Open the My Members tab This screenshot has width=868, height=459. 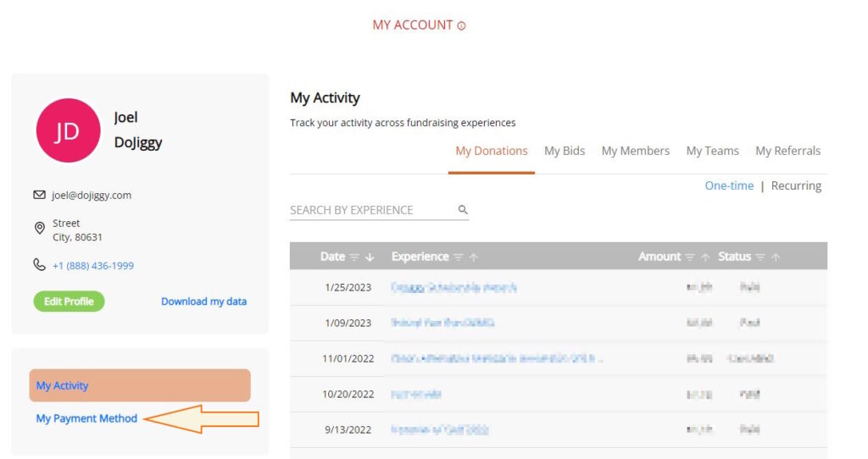point(636,151)
